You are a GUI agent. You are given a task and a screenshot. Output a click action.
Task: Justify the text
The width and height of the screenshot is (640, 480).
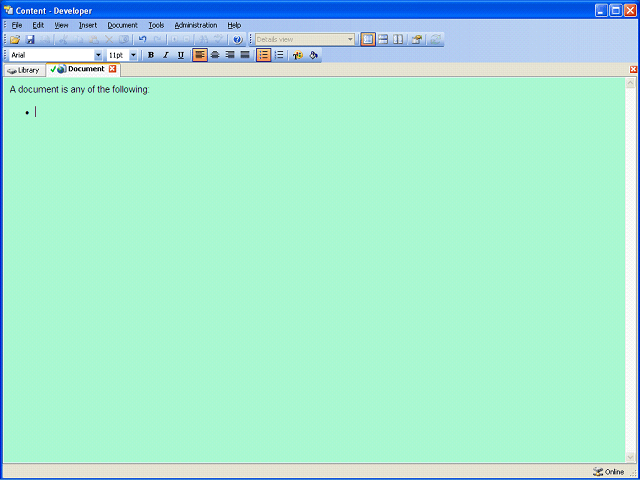click(x=245, y=55)
